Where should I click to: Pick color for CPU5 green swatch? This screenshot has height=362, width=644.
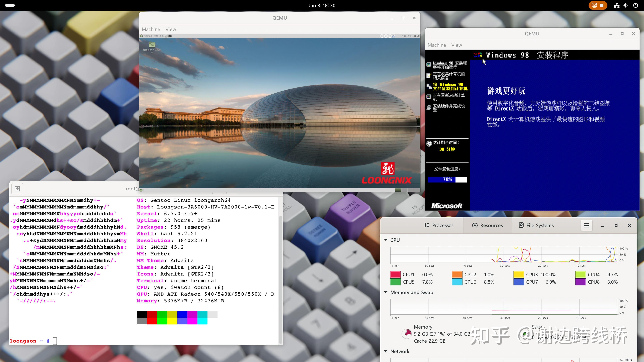[395, 282]
